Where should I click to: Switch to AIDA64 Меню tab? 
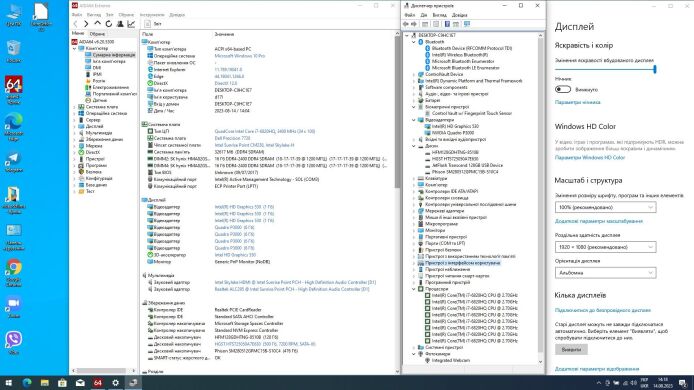coord(78,33)
